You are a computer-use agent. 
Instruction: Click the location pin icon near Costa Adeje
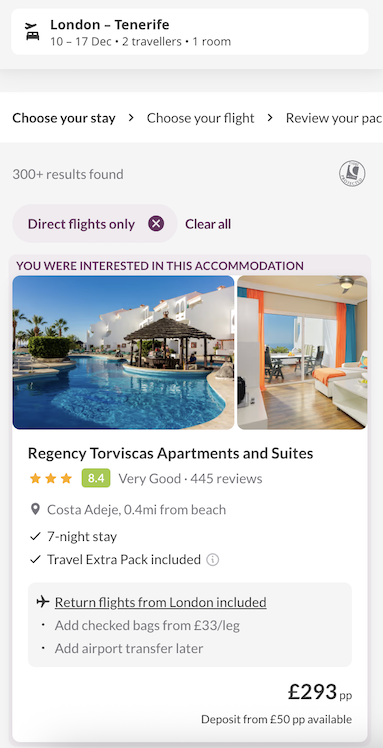tap(35, 509)
